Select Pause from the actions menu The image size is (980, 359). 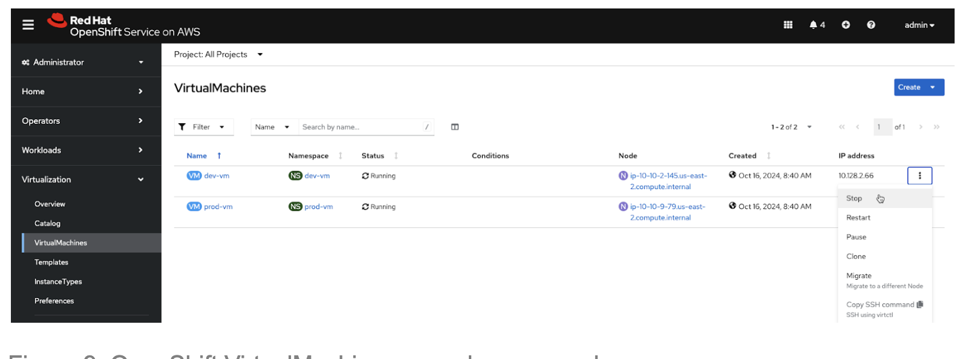[884, 237]
